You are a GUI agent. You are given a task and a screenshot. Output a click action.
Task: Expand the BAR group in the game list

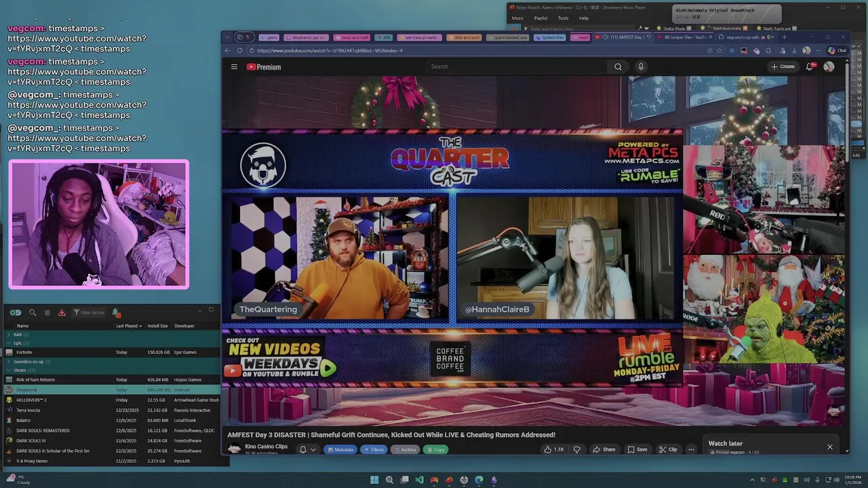coord(8,334)
